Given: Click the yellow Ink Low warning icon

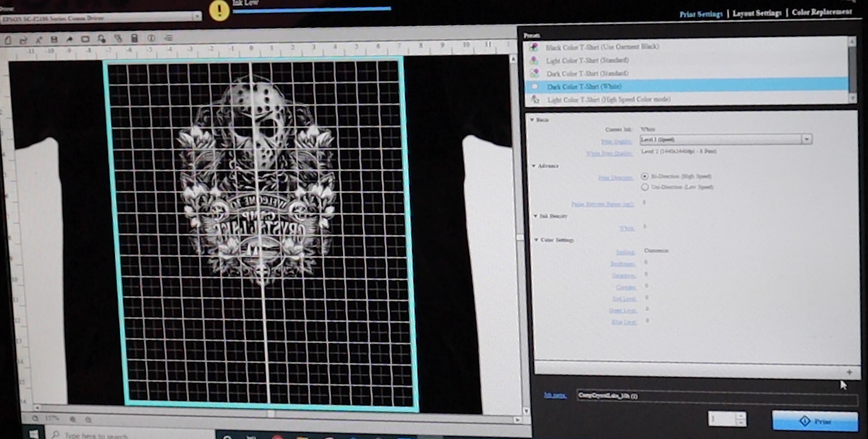Looking at the screenshot, I should pyautogui.click(x=219, y=11).
